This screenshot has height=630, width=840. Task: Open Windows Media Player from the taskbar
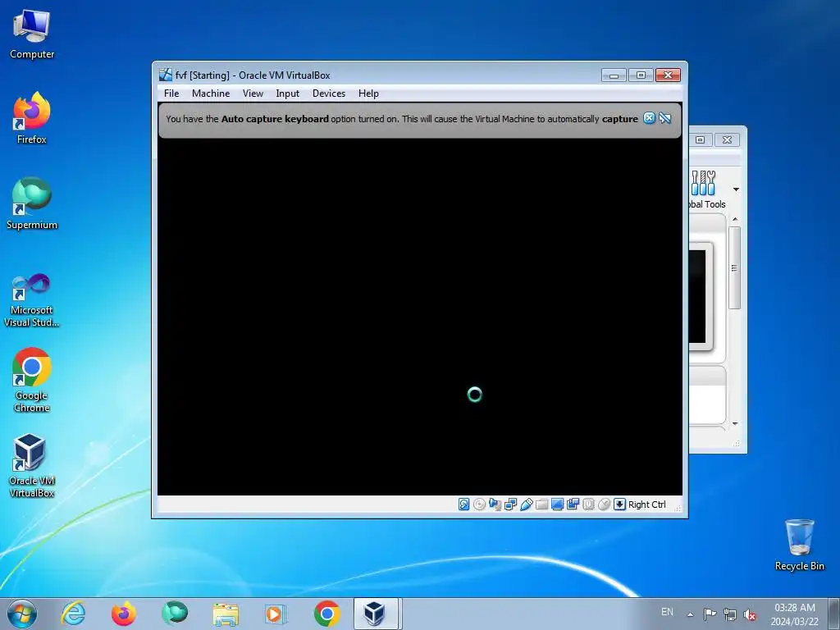(276, 614)
